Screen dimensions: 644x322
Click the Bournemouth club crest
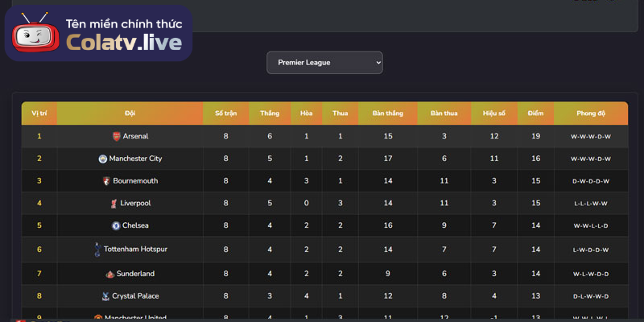[x=106, y=181]
